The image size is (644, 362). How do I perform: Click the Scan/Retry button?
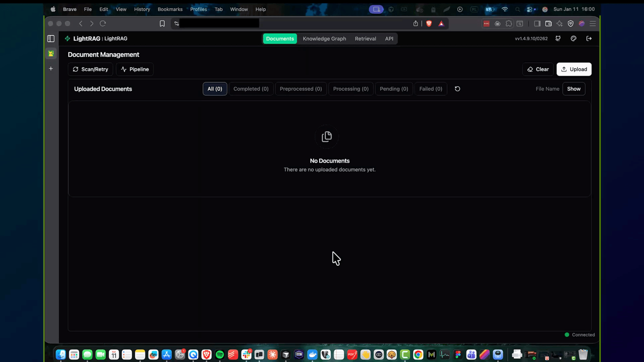pyautogui.click(x=91, y=69)
